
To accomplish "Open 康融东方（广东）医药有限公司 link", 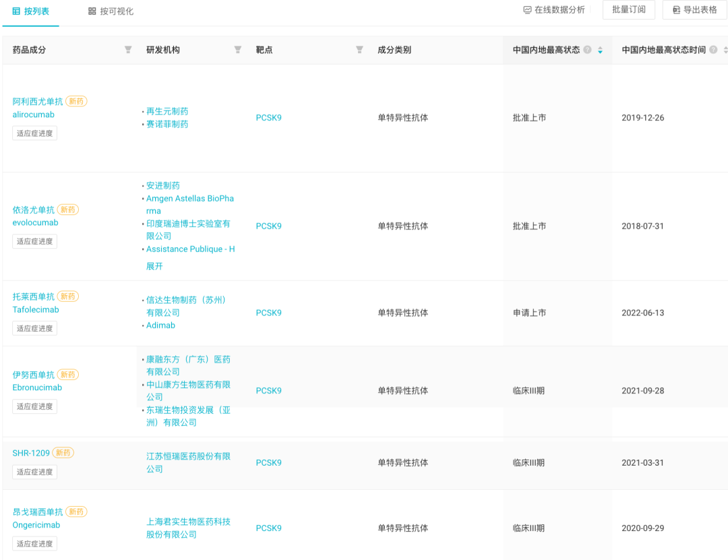I will (x=188, y=365).
